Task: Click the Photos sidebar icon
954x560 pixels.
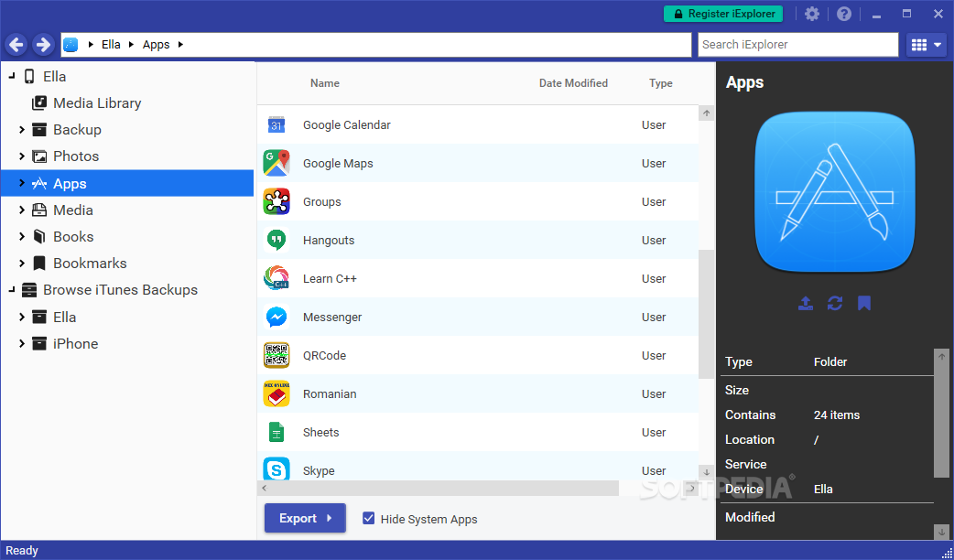Action: (x=39, y=156)
